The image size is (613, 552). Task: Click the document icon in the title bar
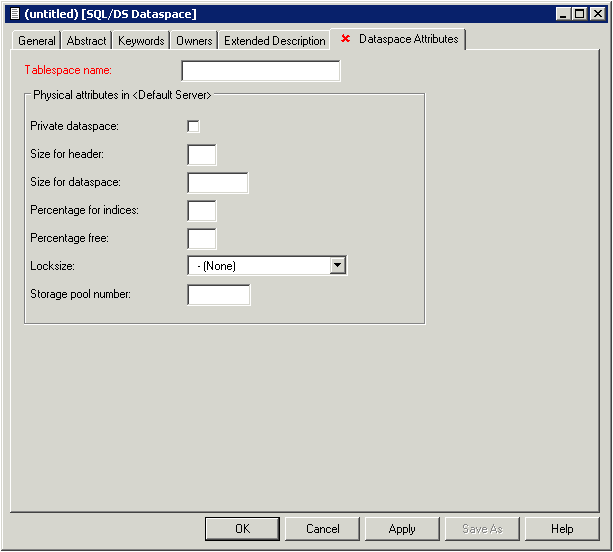pos(14,14)
